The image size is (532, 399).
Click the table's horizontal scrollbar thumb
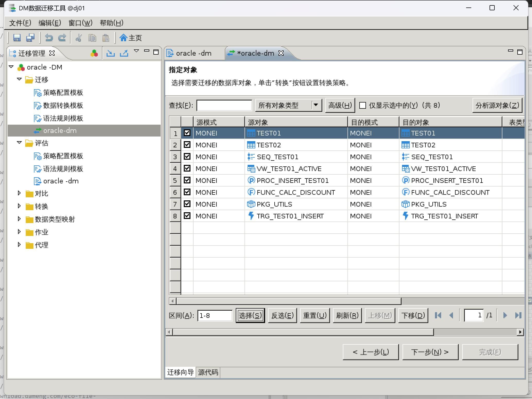(x=288, y=301)
